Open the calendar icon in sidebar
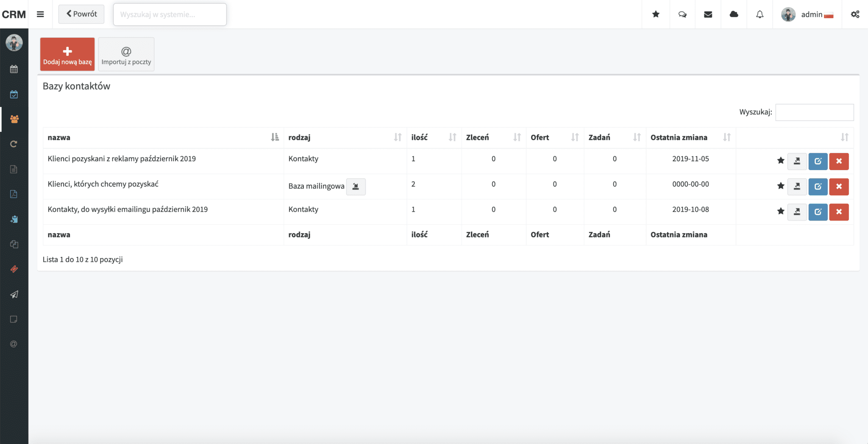This screenshot has height=444, width=868. click(x=14, y=69)
